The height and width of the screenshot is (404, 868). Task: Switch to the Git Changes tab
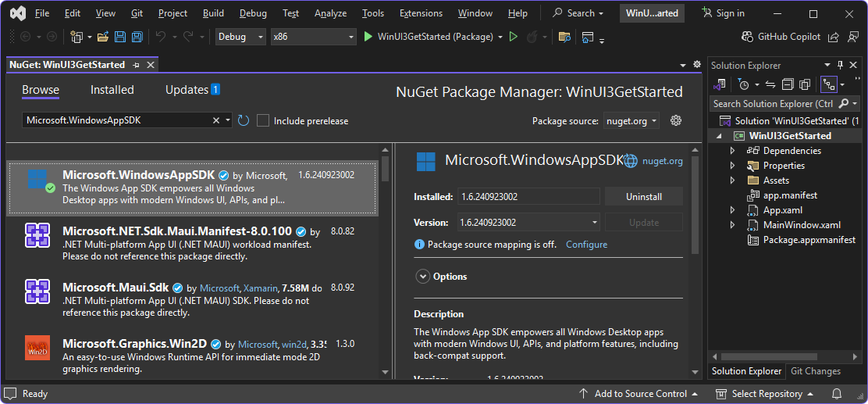[816, 371]
